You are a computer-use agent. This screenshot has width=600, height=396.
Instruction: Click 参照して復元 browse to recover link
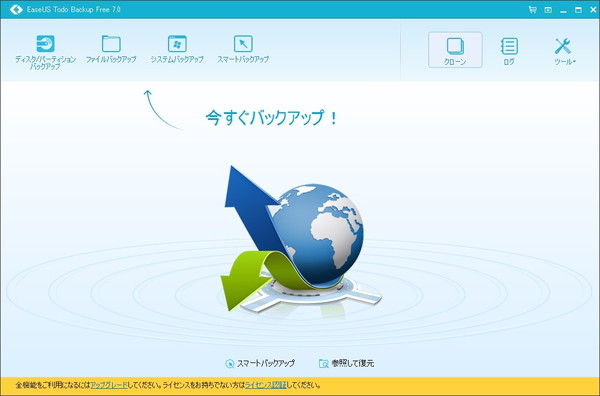pyautogui.click(x=346, y=363)
